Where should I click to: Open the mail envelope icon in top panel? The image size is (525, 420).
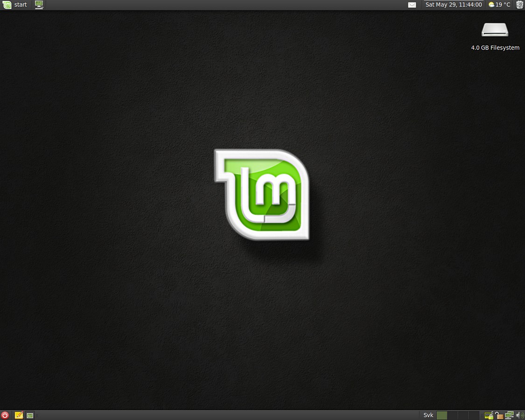tap(412, 5)
